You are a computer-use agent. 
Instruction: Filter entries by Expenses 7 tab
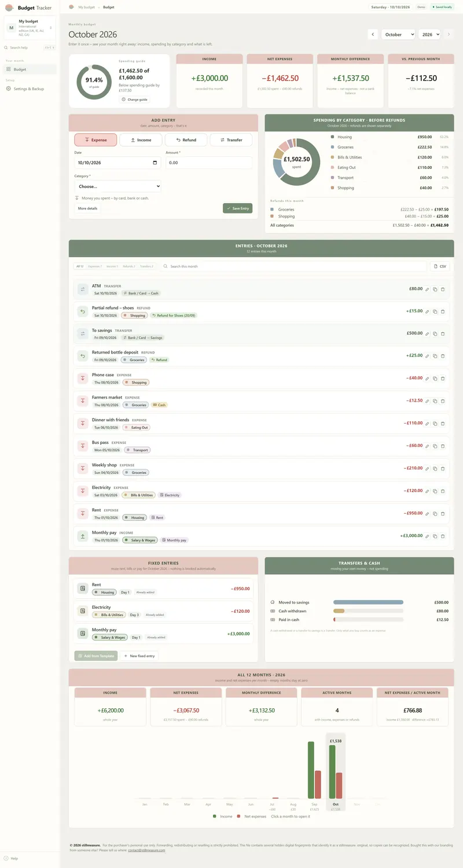pyautogui.click(x=95, y=266)
